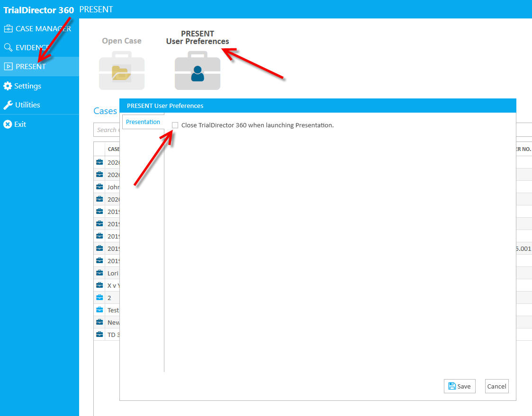
Task: Click Exit in the sidebar
Action: point(39,124)
